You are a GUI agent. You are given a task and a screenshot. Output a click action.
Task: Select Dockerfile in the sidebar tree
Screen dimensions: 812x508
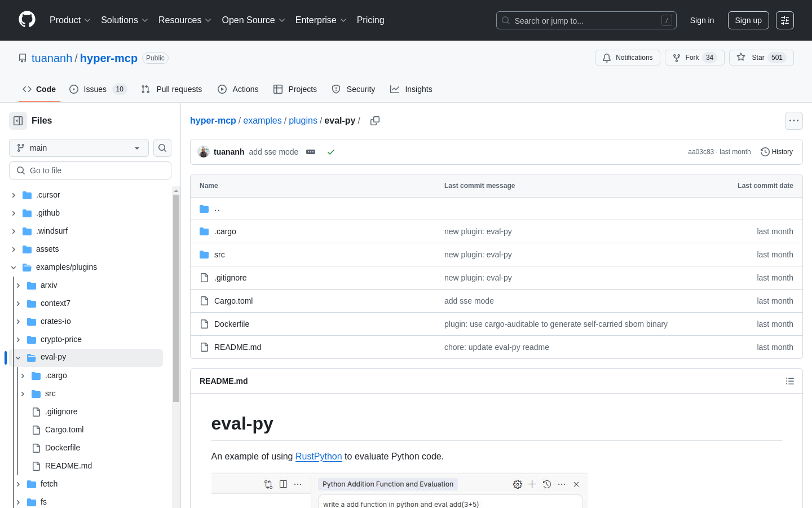coord(63,448)
